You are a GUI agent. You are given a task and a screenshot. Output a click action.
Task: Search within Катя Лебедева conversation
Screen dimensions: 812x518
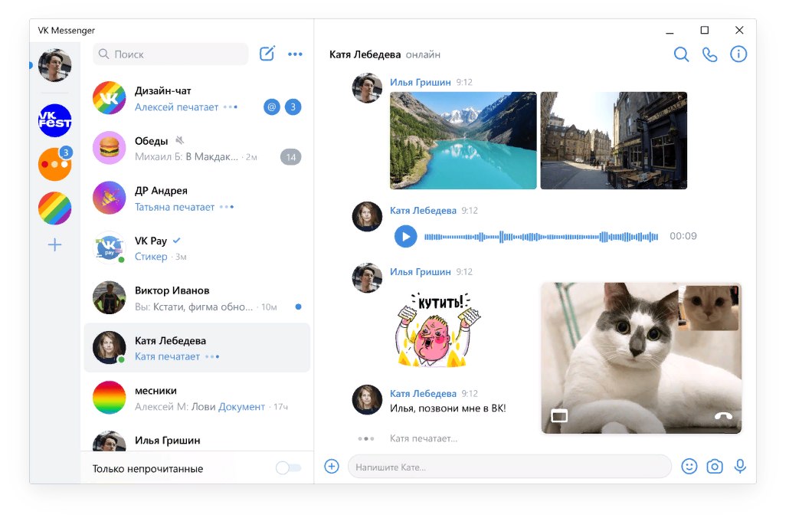[x=681, y=54]
